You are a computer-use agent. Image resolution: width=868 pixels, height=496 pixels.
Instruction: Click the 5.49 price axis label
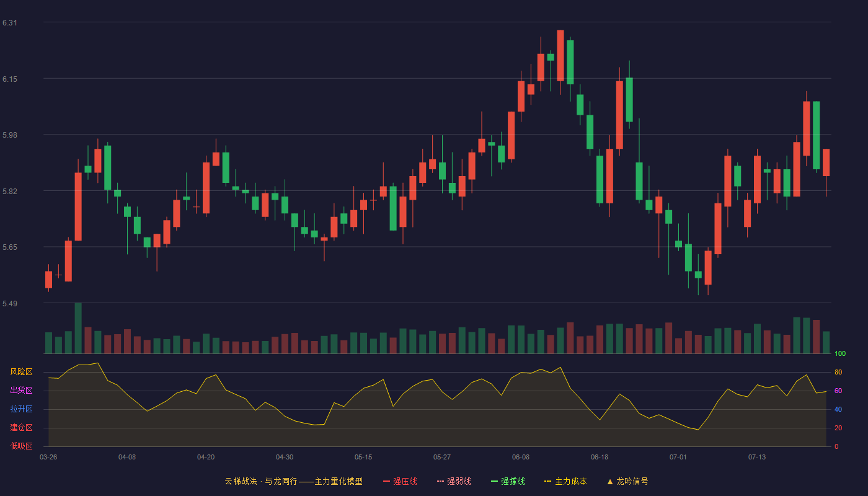coord(10,304)
